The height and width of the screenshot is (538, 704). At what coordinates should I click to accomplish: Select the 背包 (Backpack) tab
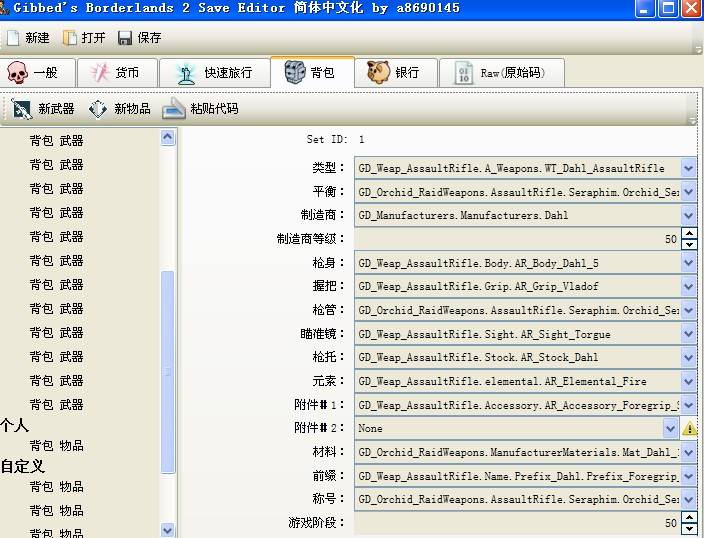tap(312, 72)
